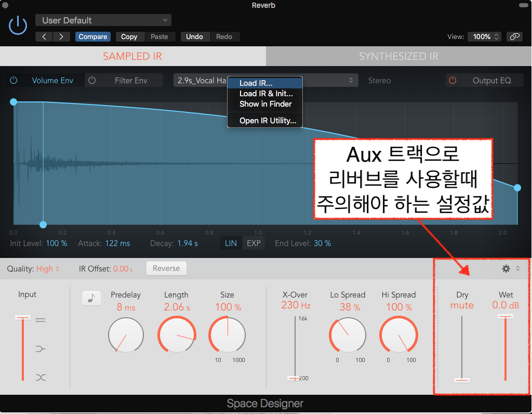Click the envelope start point handle
The width and height of the screenshot is (532, 414).
(x=14, y=102)
